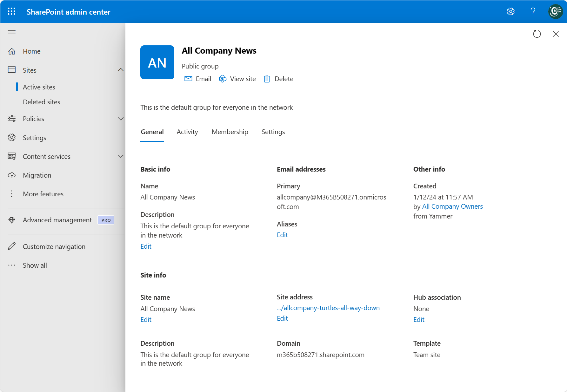Open the SharePoint admin settings gear
This screenshot has width=567, height=392.
(x=510, y=11)
